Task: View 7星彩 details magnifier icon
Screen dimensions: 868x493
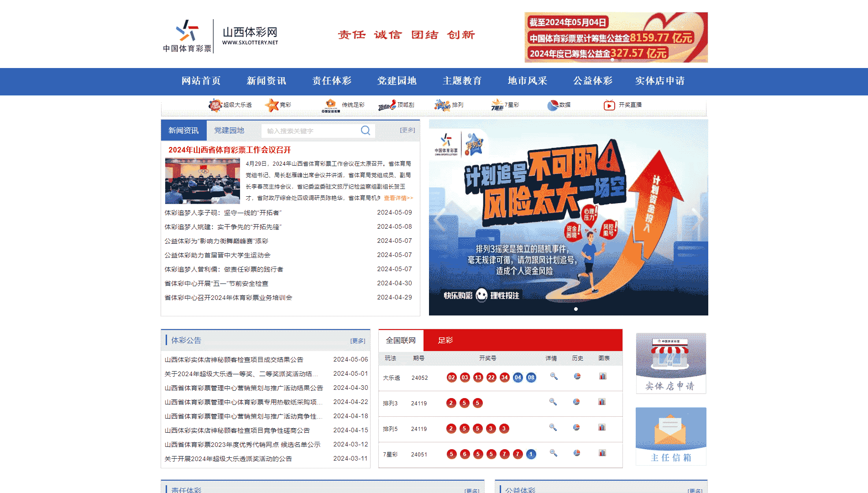Action: pyautogui.click(x=553, y=453)
